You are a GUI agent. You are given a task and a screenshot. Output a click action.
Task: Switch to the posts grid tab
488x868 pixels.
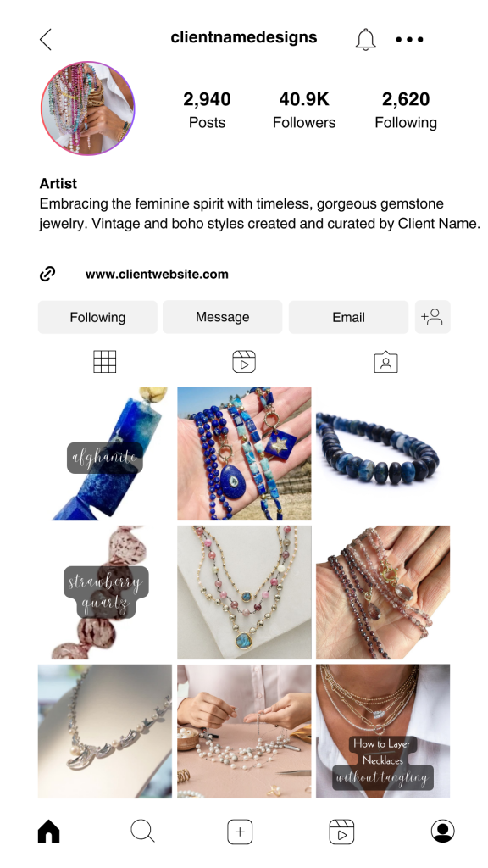(104, 362)
